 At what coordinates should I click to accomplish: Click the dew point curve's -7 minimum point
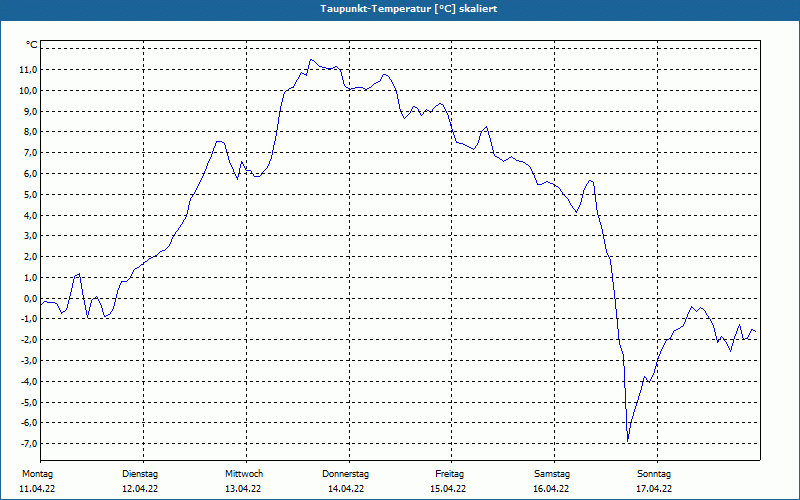pyautogui.click(x=628, y=441)
